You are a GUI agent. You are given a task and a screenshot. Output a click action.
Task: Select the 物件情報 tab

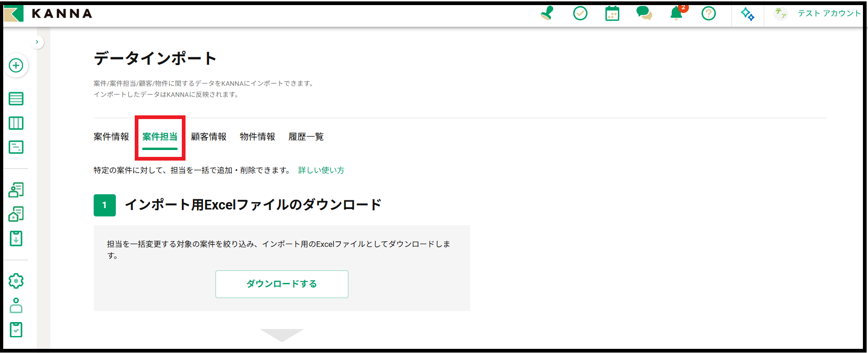coord(257,137)
